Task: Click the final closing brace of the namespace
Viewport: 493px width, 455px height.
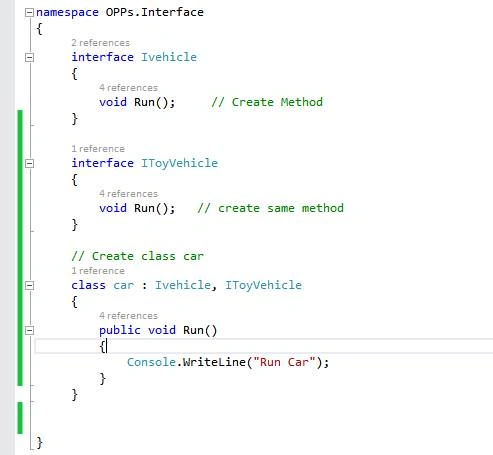Action: click(x=39, y=443)
